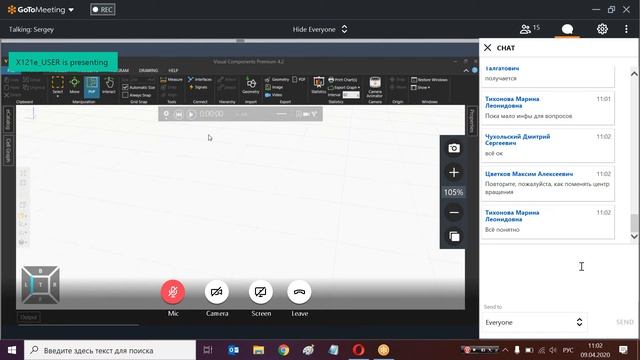Select the Interact tool in the ribbon

(109, 85)
